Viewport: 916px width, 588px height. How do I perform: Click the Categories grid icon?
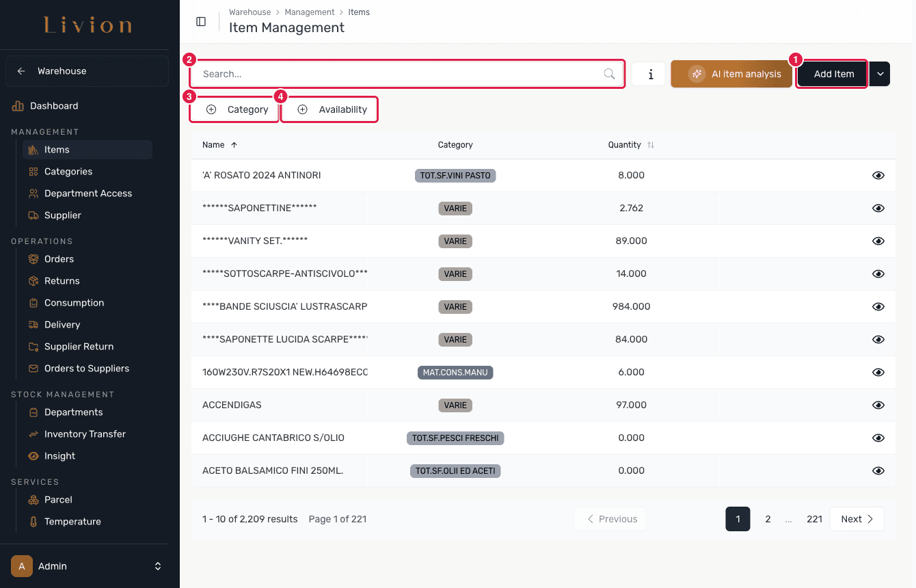tap(33, 172)
